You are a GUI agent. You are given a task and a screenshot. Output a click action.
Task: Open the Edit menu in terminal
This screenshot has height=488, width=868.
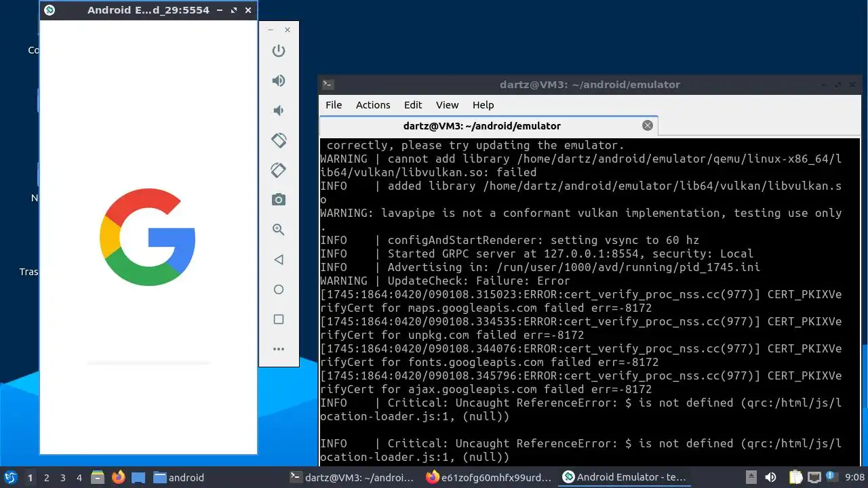coord(413,105)
